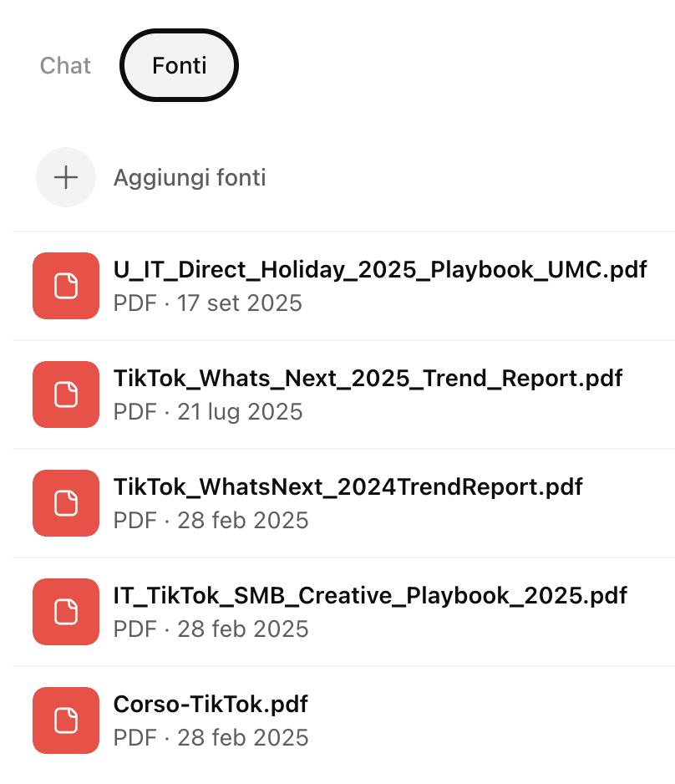The height and width of the screenshot is (784, 675).
Task: Select TikTok_WhatsNext_2024TrendReport.pdf from the list
Action: (348, 486)
